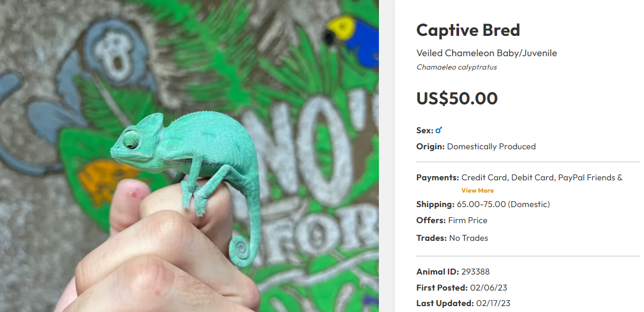Click the 65.00-75.00 (Domestic) shipping cost
Viewport: 644px width, 312px height.
coord(503,204)
